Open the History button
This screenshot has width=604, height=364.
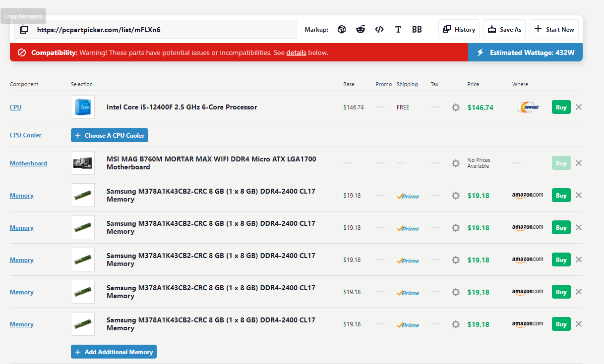click(459, 30)
